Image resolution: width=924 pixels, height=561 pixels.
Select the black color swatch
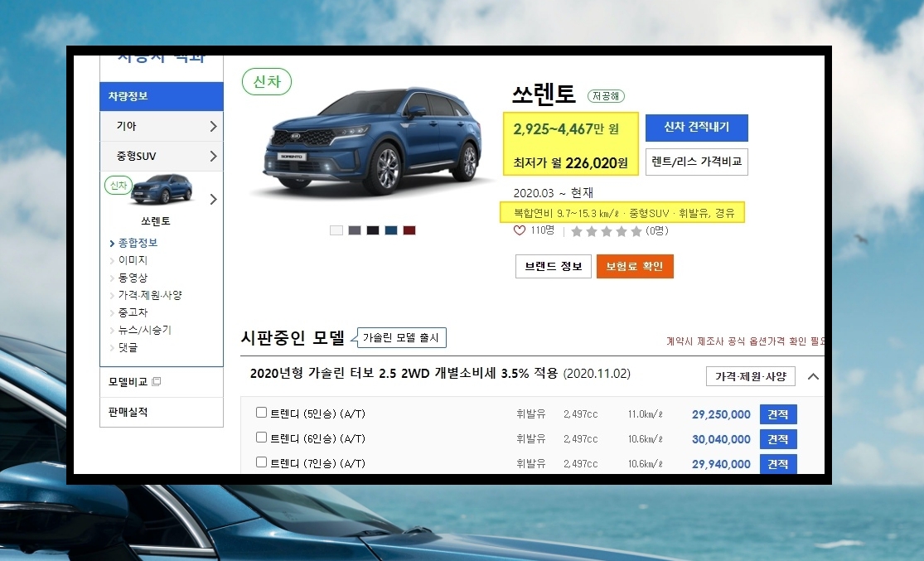372,230
